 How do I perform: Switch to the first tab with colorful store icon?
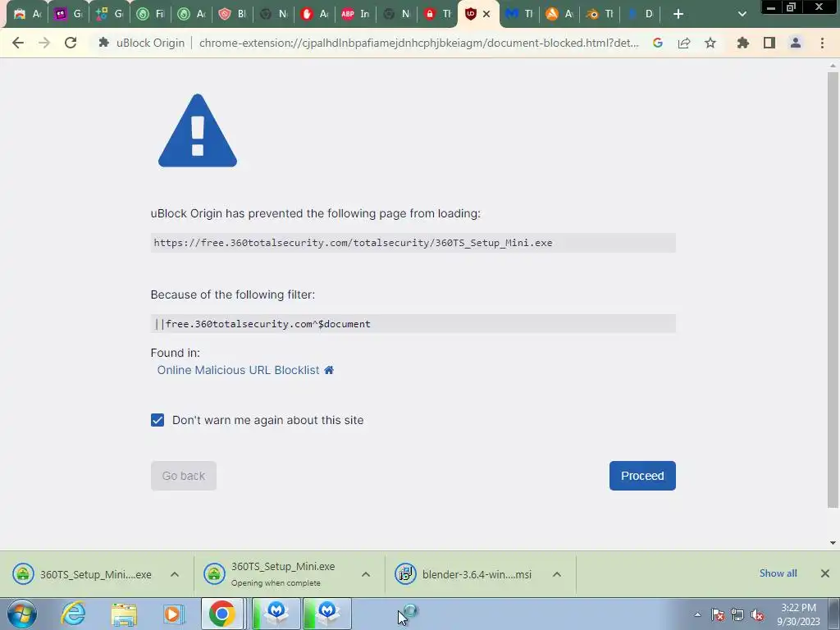point(27,14)
